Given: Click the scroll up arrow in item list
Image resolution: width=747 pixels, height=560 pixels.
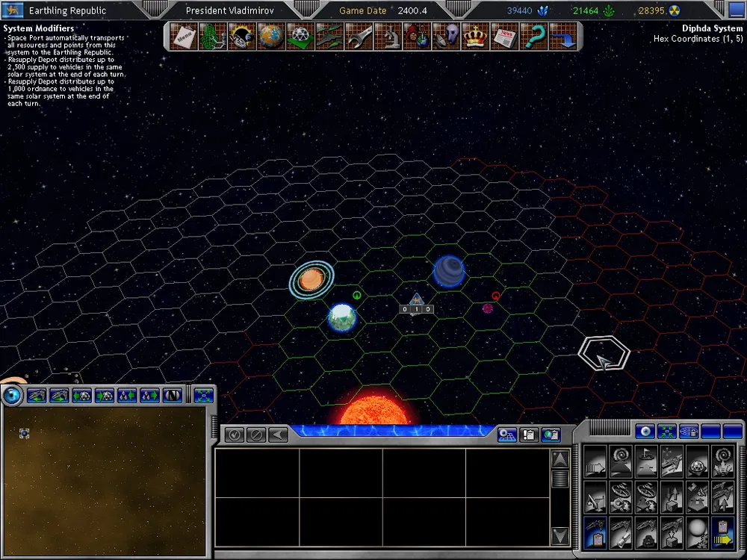Looking at the screenshot, I should (x=560, y=459).
